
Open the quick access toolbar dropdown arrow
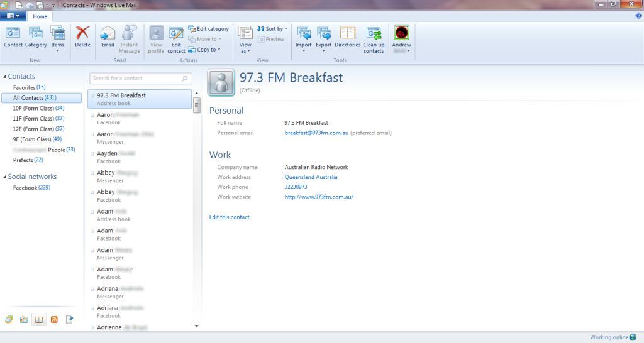(53, 5)
